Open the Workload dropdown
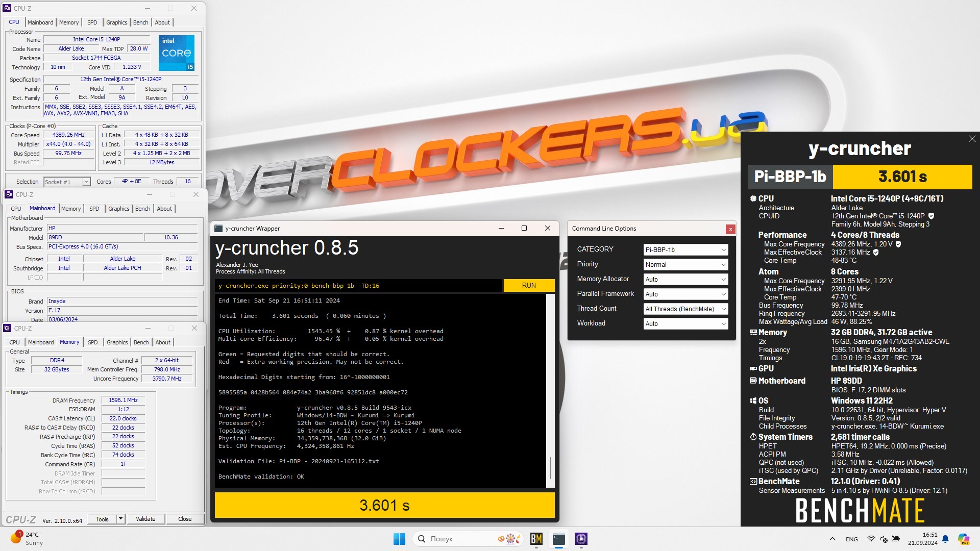The height and width of the screenshot is (551, 980). [685, 323]
